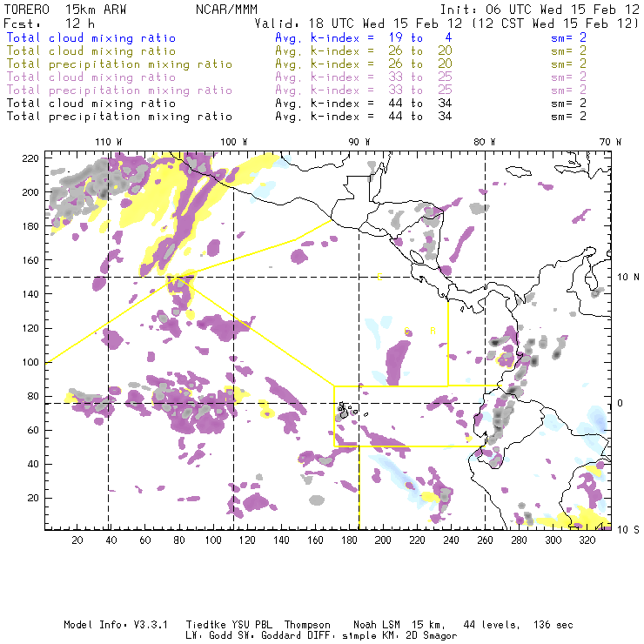This screenshot has width=644, height=644.
Task: Click the yellow 'E' marker on the map
Action: point(379,278)
